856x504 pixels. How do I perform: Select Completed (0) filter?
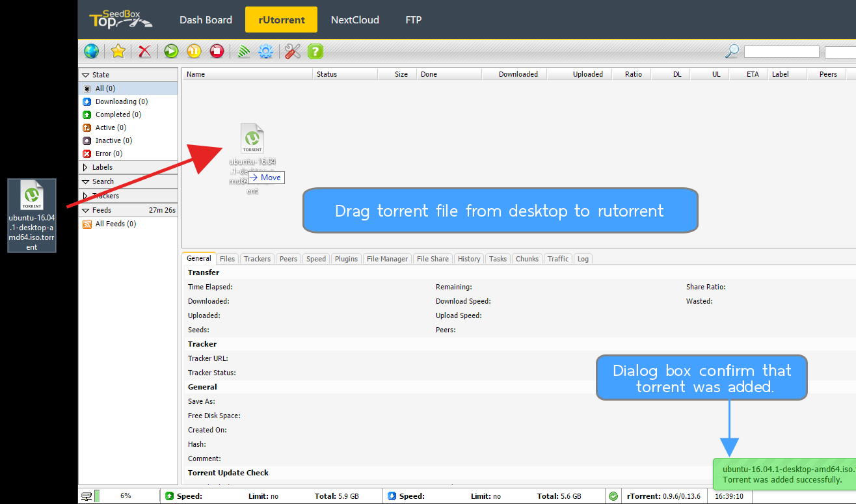tap(128, 114)
